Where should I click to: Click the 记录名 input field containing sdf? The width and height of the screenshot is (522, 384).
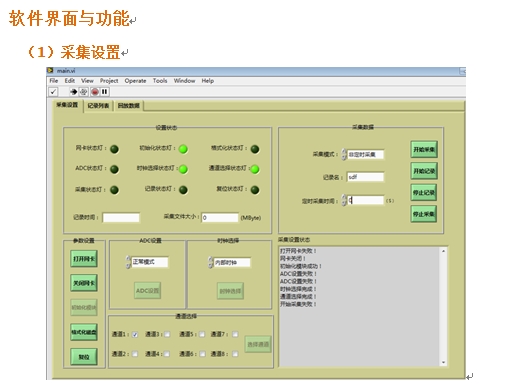click(x=366, y=177)
